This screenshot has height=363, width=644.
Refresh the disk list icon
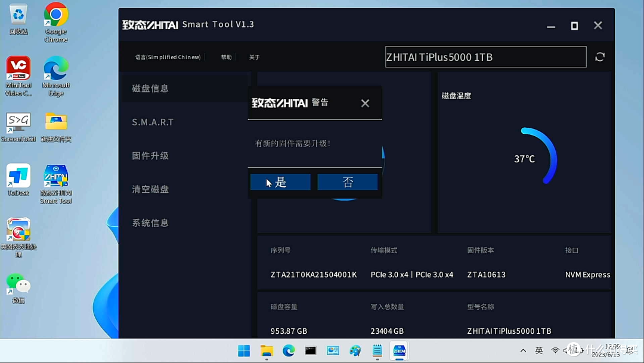coord(600,57)
